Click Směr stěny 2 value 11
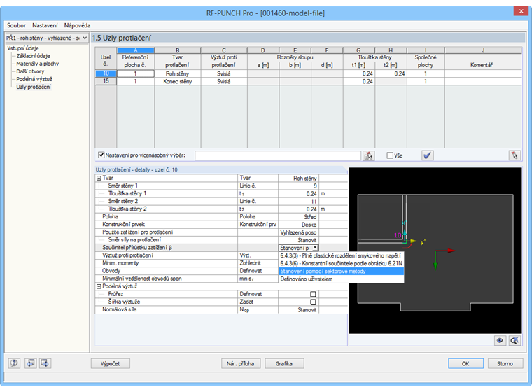 tap(299, 202)
